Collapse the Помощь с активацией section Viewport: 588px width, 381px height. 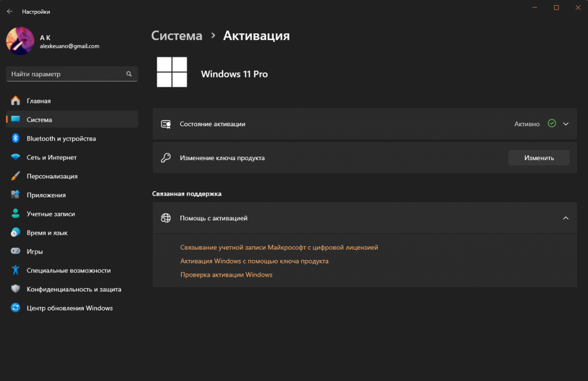click(566, 218)
